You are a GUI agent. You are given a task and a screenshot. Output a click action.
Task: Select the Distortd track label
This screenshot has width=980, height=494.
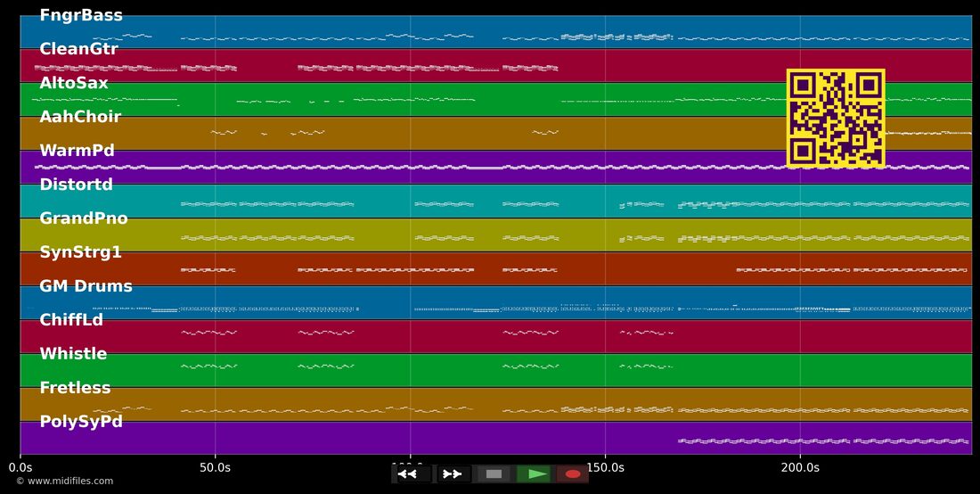[x=77, y=185]
